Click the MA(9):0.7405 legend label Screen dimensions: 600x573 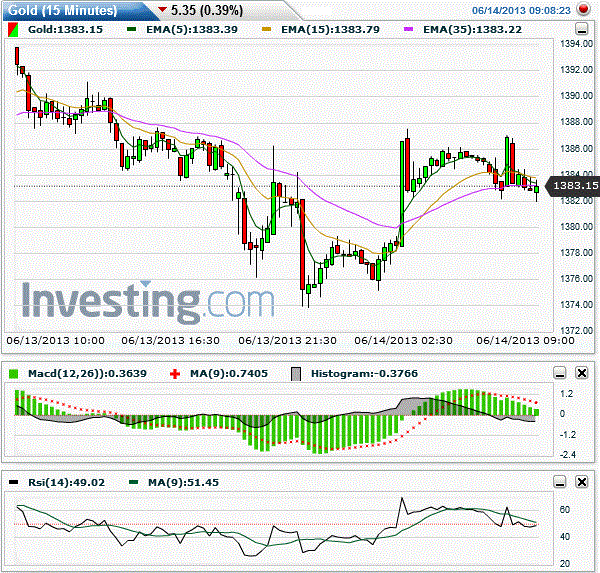click(x=229, y=374)
